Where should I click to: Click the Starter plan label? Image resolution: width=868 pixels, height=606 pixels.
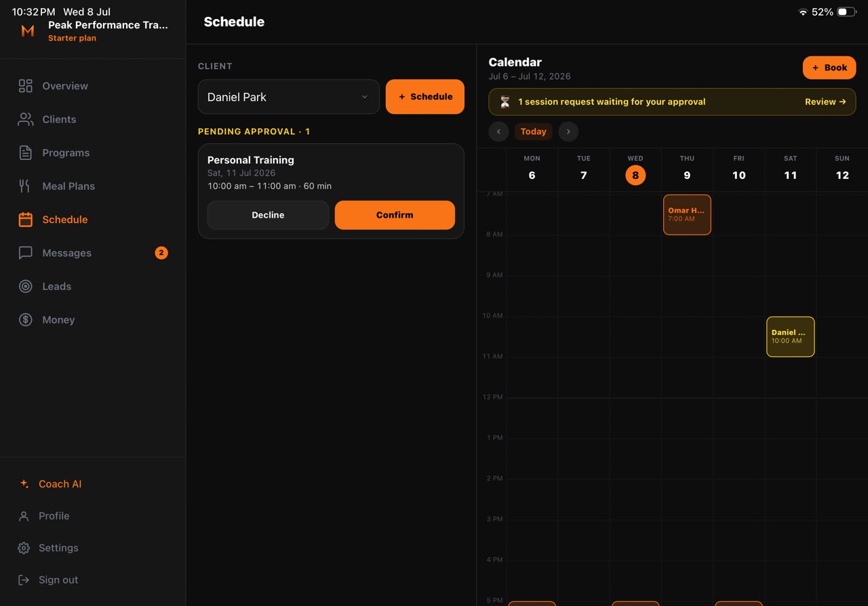coord(72,38)
